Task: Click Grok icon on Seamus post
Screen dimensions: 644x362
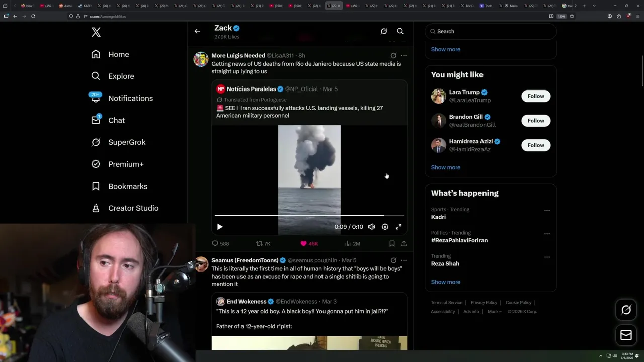Action: click(x=393, y=260)
